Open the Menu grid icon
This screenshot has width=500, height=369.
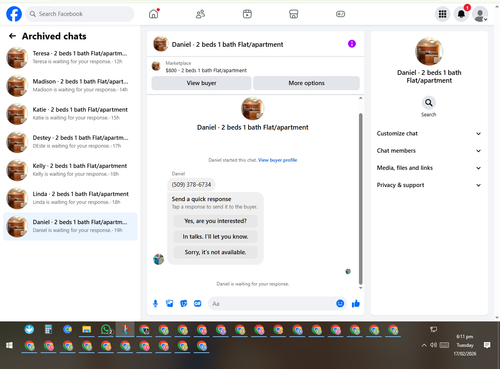pos(442,14)
